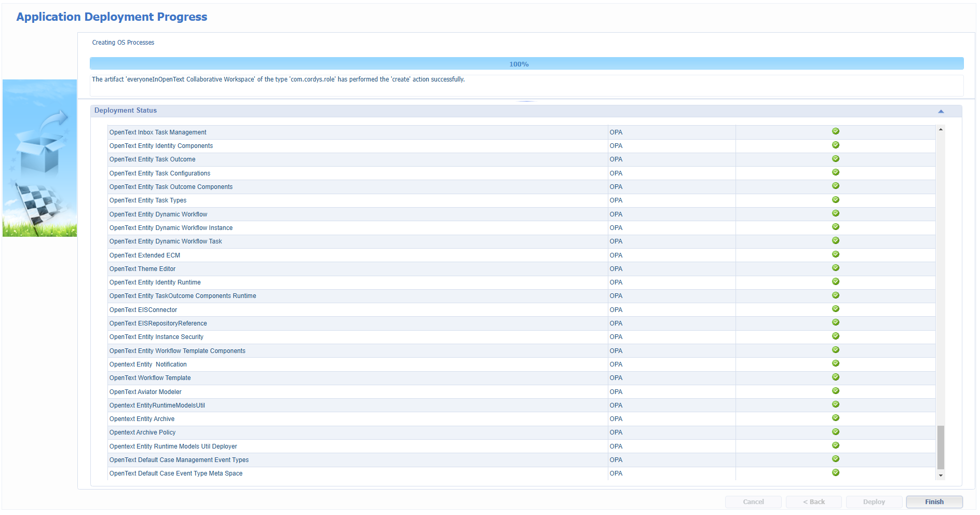Screen dimensions: 980x515
Task: Click the 'Creating OS Processes' status text
Action: (123, 43)
